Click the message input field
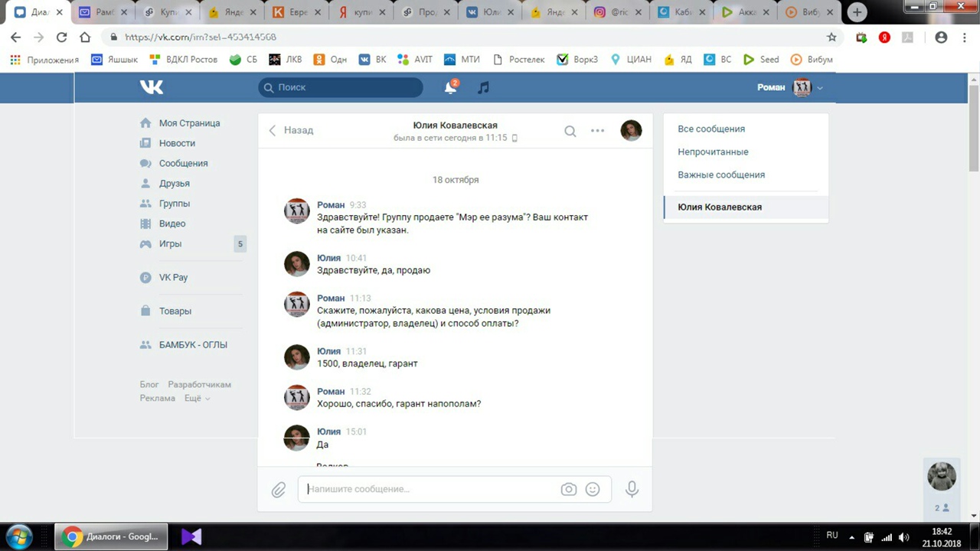Viewport: 980px width, 551px height. 429,489
